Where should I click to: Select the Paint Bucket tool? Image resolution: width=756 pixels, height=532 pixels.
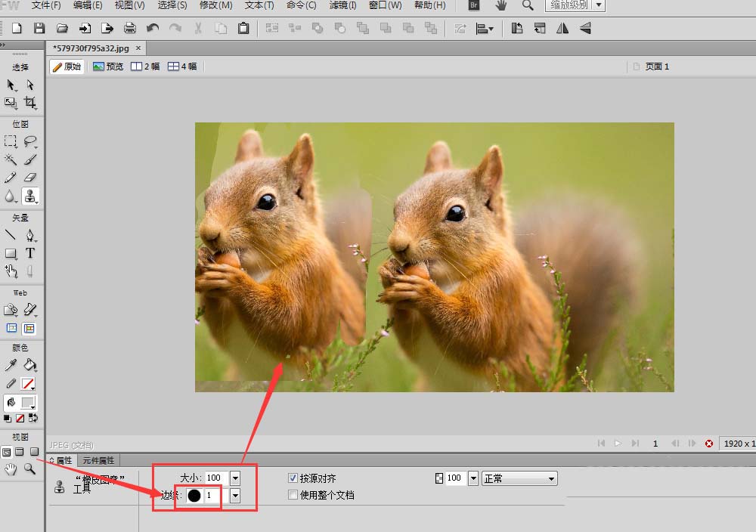30,365
